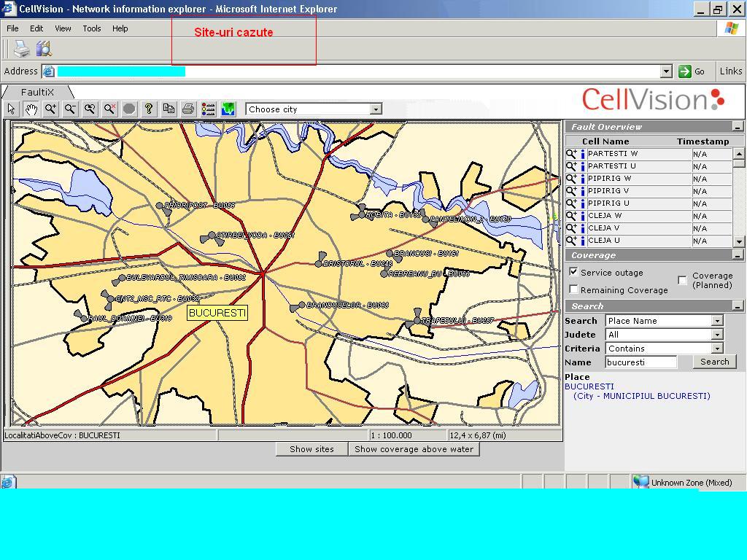Click the TRAPEZULUI site on map
The width and height of the screenshot is (747, 560).
417,319
